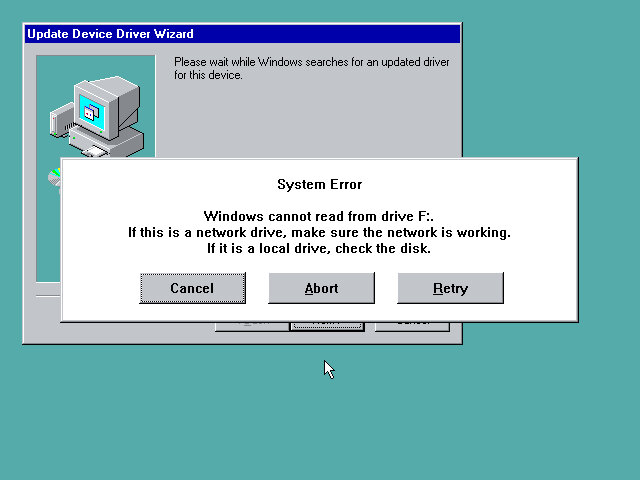Image resolution: width=640 pixels, height=480 pixels.
Task: Click the Cancel button in System Error dialog
Action: point(192,288)
